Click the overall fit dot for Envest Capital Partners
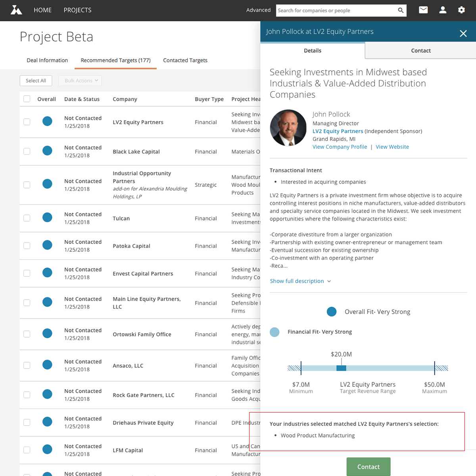Image resolution: width=476 pixels, height=476 pixels. 47,273
